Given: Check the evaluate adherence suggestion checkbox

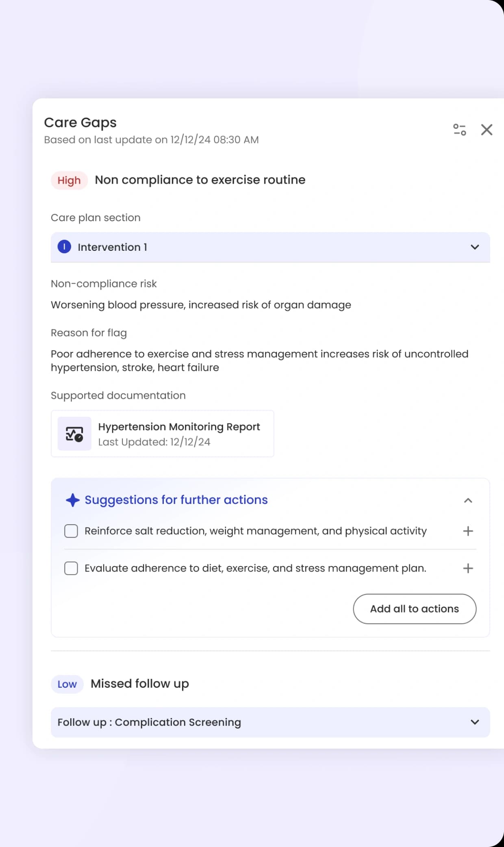Looking at the screenshot, I should 71,568.
